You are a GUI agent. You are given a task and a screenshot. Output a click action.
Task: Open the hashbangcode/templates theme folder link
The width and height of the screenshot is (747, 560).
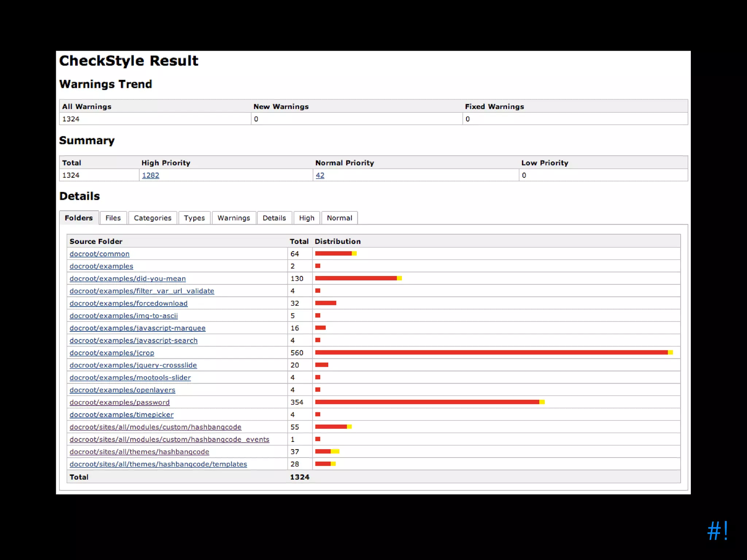(x=158, y=464)
